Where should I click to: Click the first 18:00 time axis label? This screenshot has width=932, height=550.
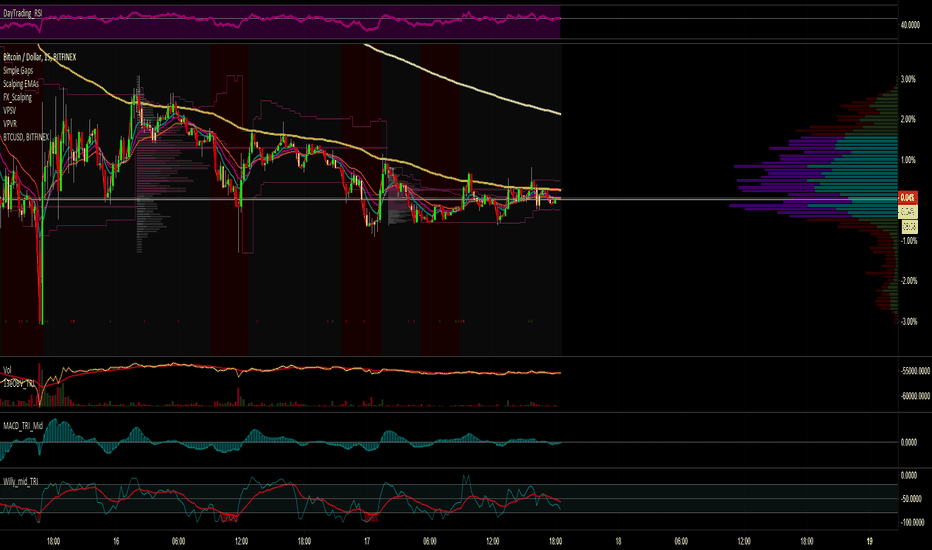(x=53, y=541)
